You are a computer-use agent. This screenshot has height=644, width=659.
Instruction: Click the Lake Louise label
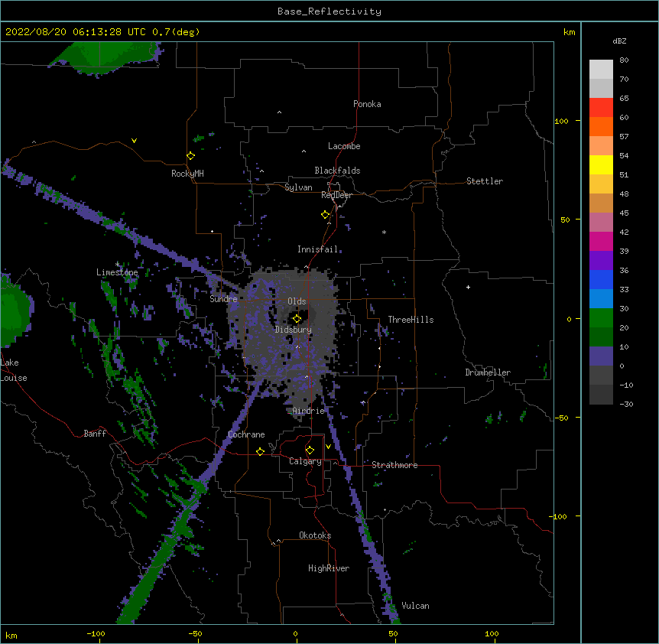[14, 370]
